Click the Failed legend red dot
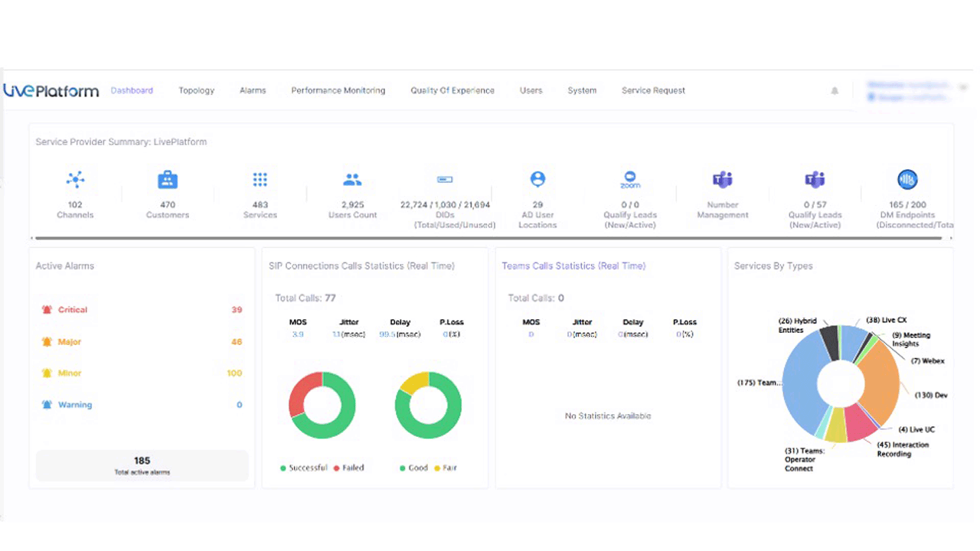 point(336,468)
